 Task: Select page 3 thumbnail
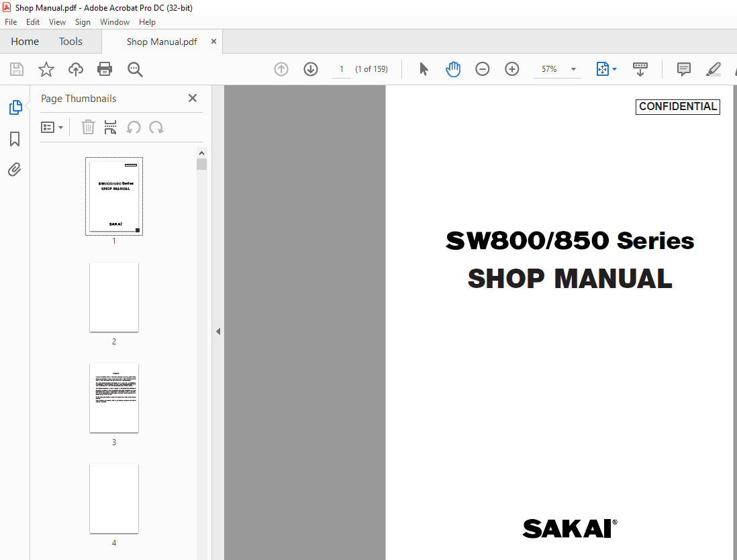pos(114,398)
